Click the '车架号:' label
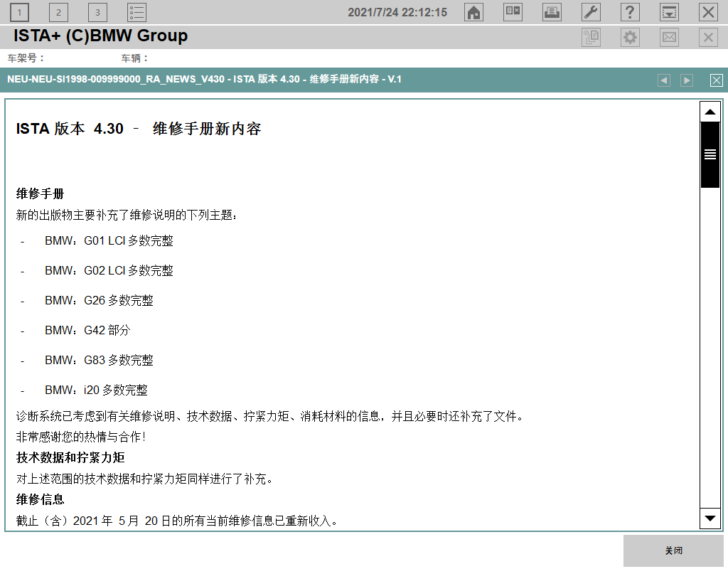 (26, 58)
